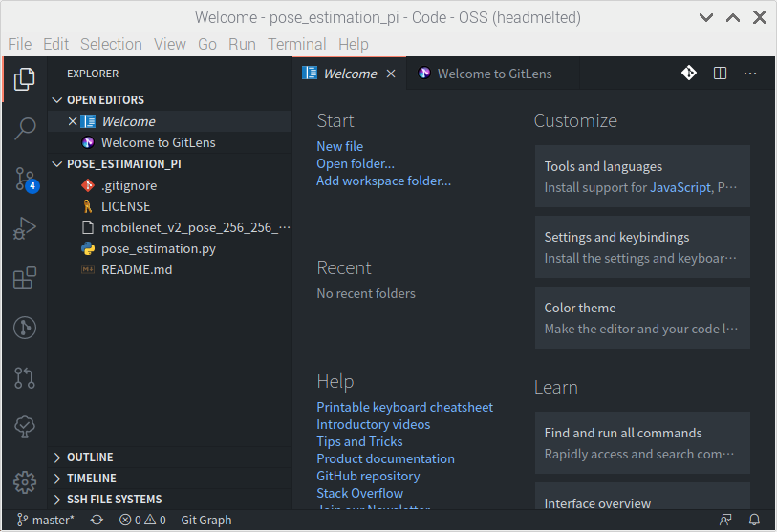Viewport: 777px width, 532px height.
Task: Open pose_estimation.py in the explorer
Action: tap(158, 248)
